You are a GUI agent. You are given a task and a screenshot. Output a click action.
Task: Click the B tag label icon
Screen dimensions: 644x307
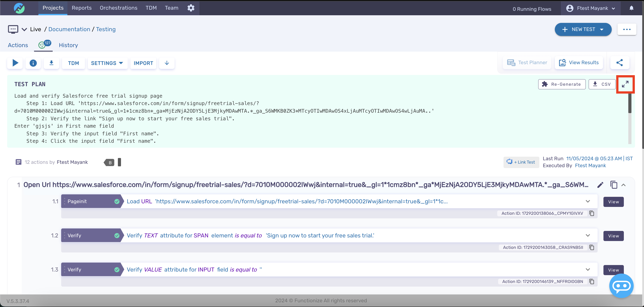click(109, 162)
